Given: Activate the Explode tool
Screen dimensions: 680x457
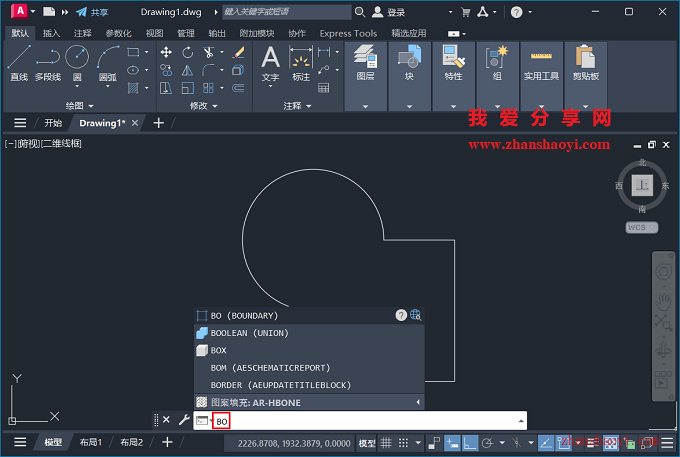Looking at the screenshot, I should (x=238, y=70).
